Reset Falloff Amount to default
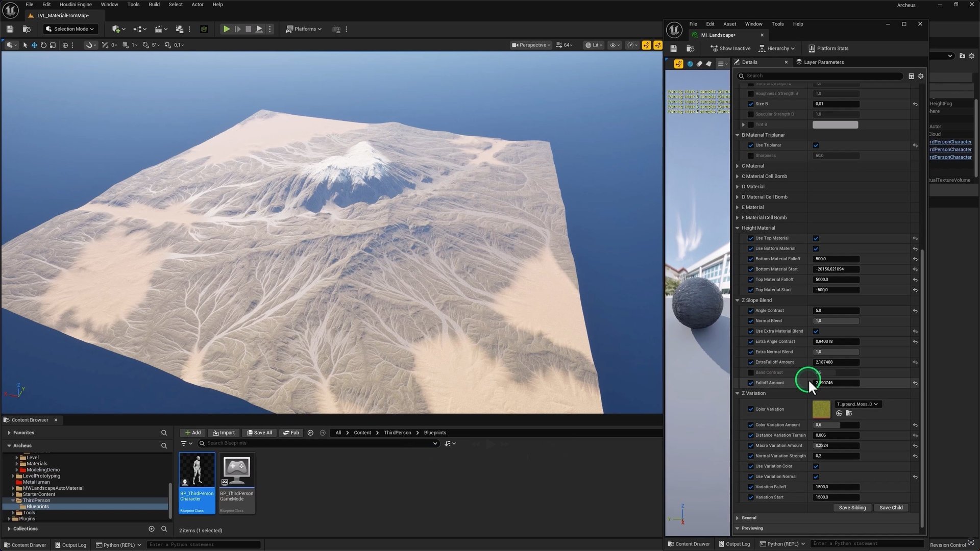The width and height of the screenshot is (980, 551). (x=915, y=383)
